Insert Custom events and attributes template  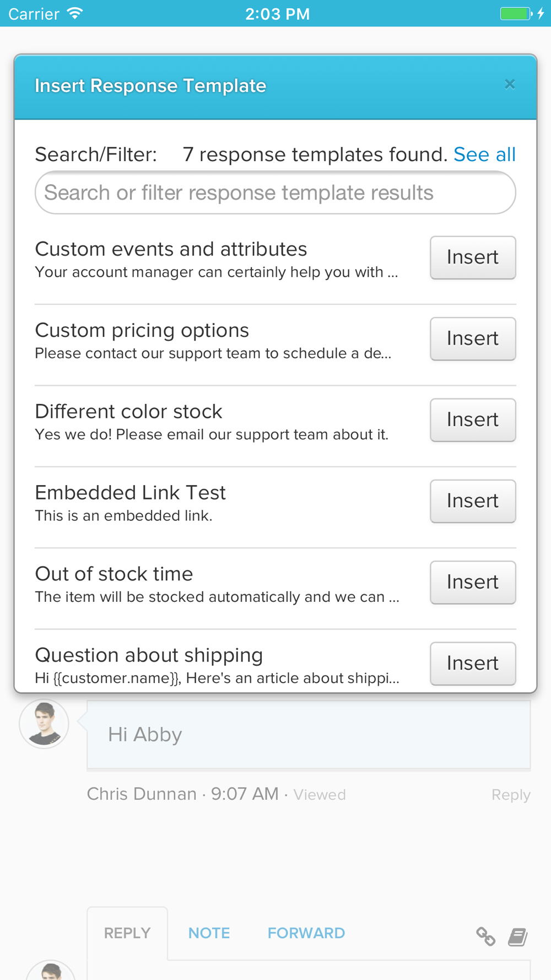click(472, 257)
